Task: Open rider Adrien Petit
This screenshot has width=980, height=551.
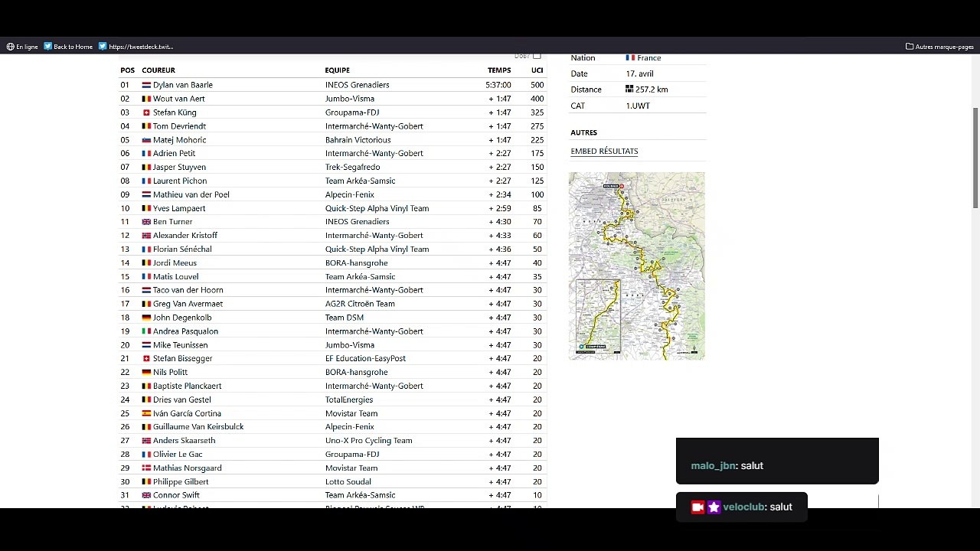Action: coord(175,153)
